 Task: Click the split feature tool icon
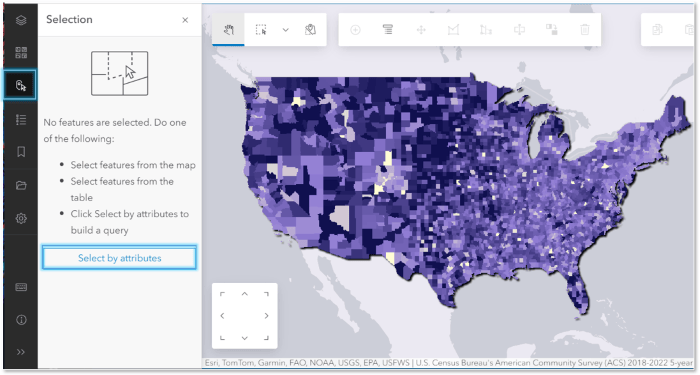tap(519, 30)
